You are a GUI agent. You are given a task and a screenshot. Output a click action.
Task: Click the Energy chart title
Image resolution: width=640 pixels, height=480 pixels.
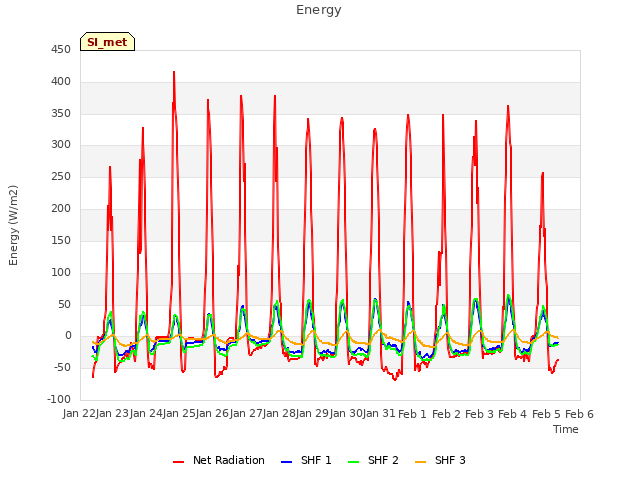[319, 10]
